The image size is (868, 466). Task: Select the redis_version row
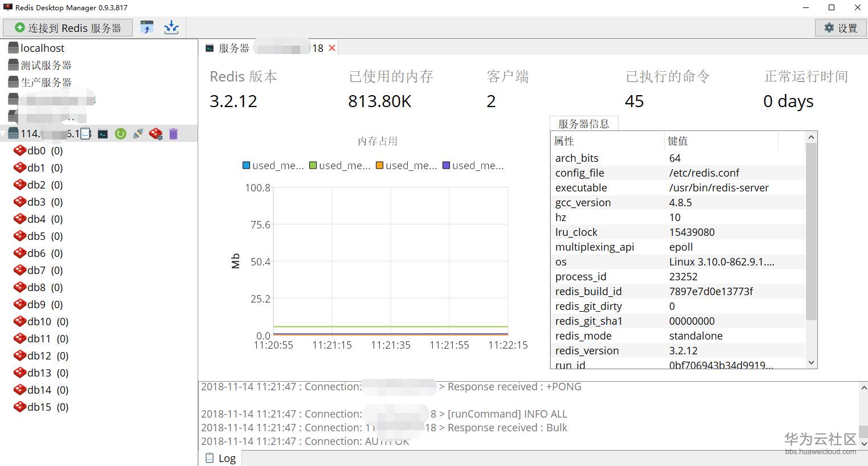pyautogui.click(x=678, y=350)
